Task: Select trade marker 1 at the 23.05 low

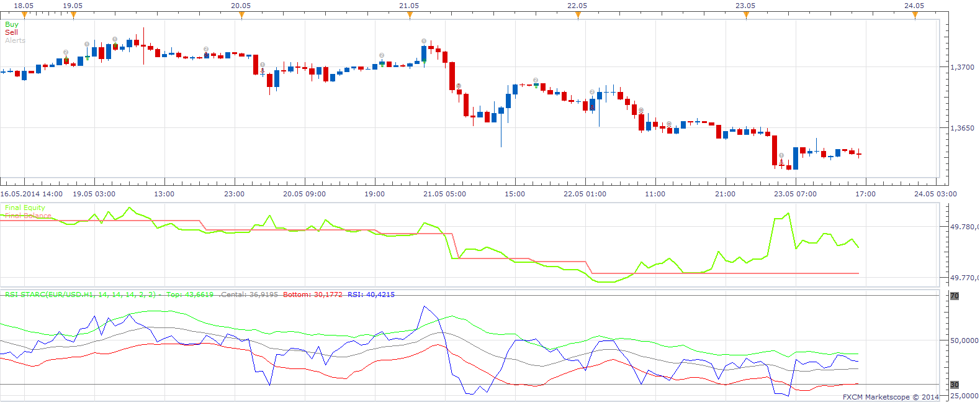Action: pyautogui.click(x=781, y=155)
